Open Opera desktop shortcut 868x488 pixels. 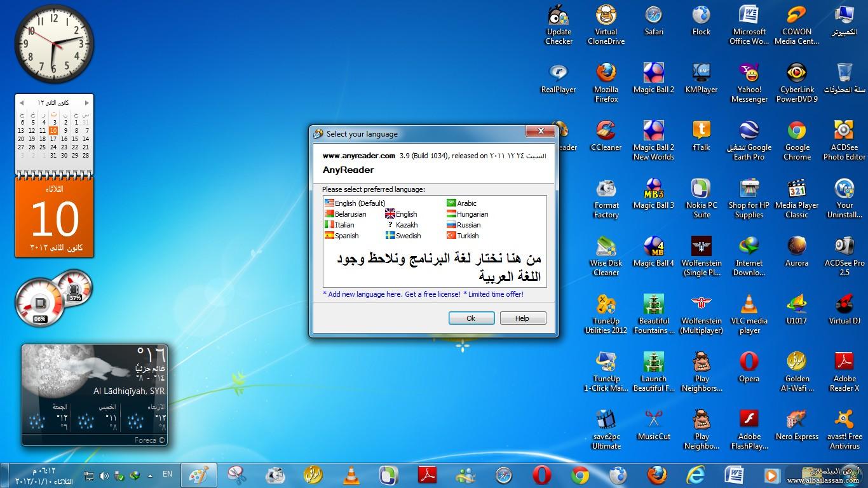coord(749,368)
